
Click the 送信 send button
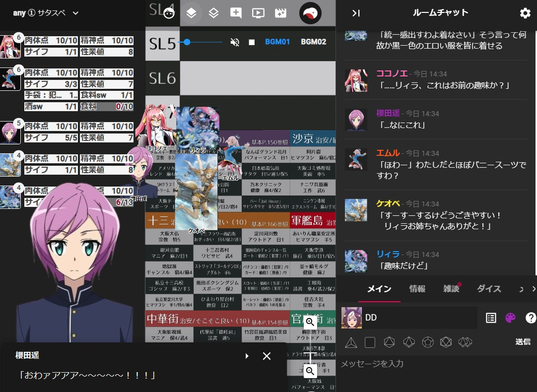[523, 342]
